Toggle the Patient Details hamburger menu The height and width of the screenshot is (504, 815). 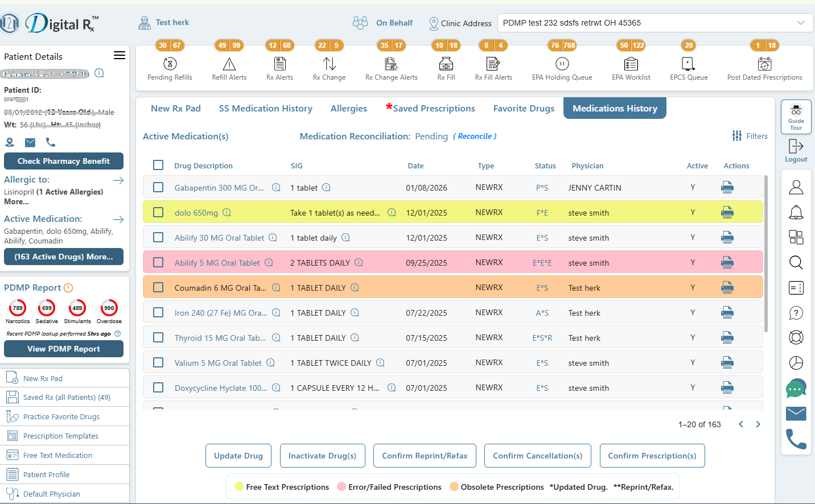[120, 55]
